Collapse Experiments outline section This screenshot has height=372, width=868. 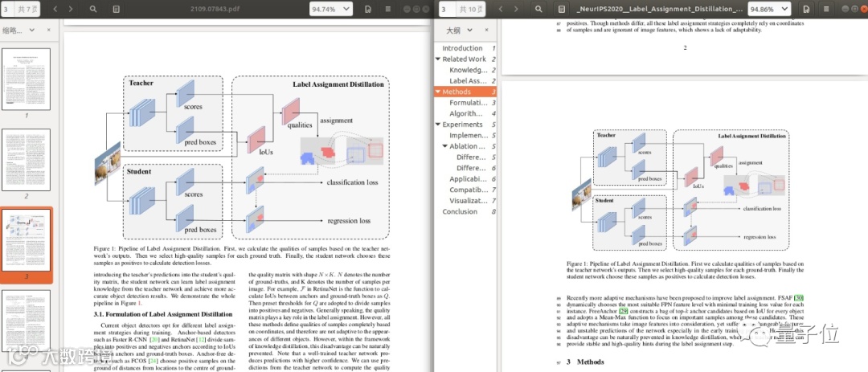click(x=438, y=125)
